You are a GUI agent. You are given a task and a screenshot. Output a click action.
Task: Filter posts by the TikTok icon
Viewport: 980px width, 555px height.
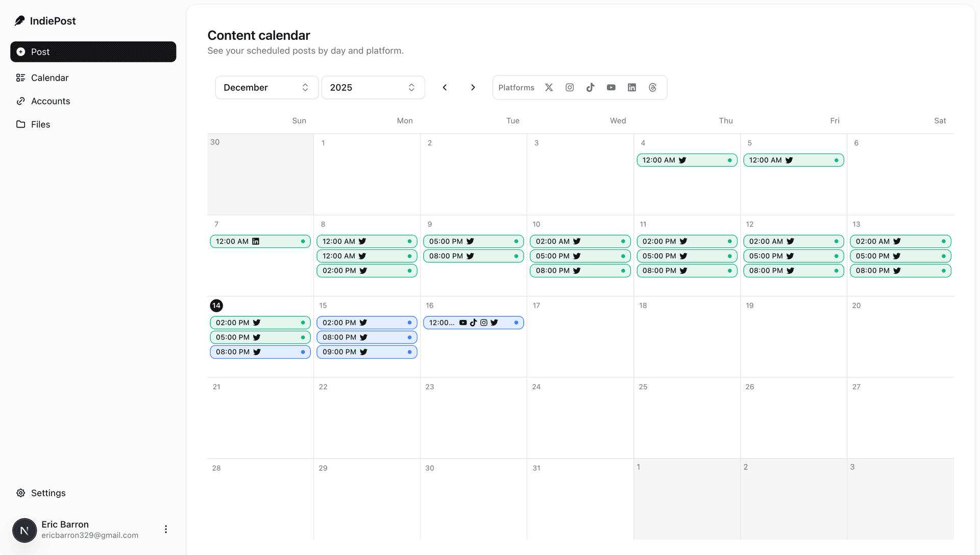click(x=591, y=87)
